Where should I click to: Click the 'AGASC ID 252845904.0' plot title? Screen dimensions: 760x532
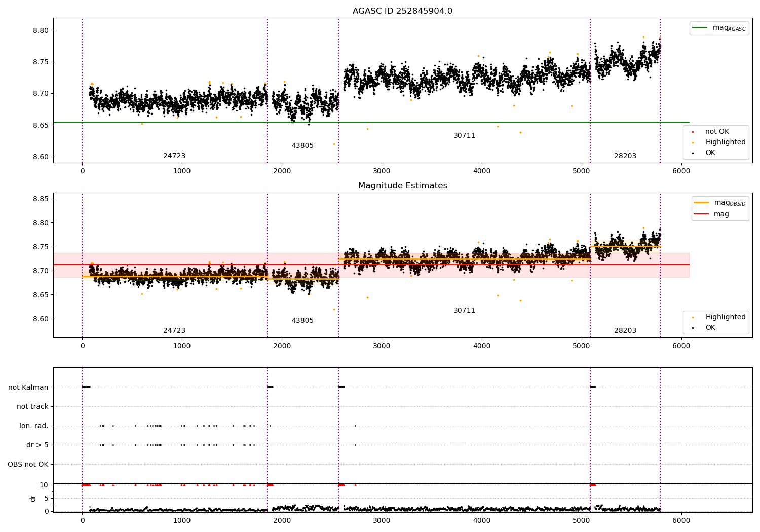pos(402,11)
